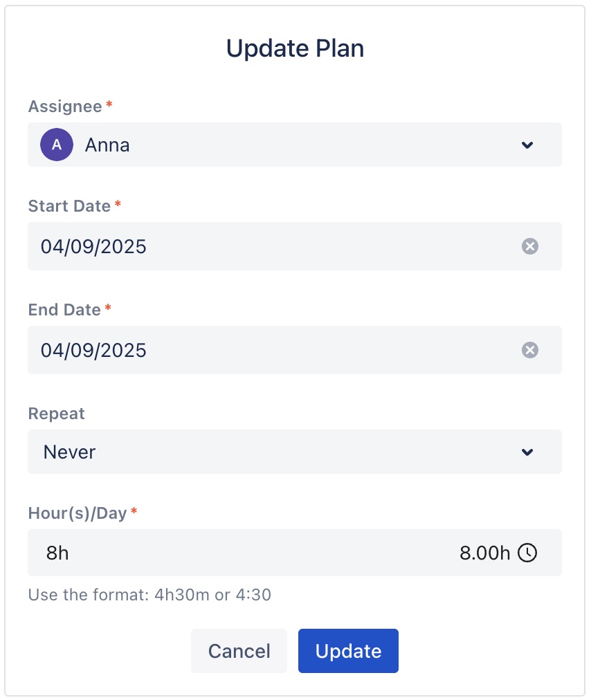Select the Never option text in Repeat
Image resolution: width=591 pixels, height=700 pixels.
[69, 452]
